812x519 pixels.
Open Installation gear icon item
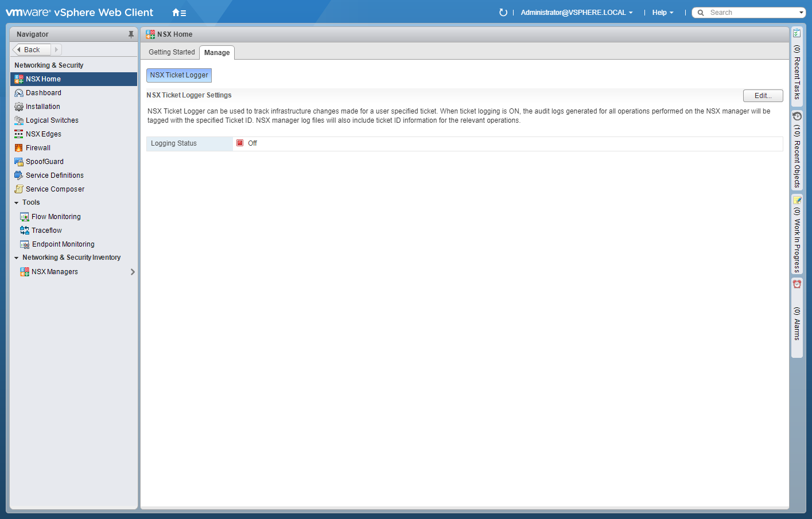(19, 107)
